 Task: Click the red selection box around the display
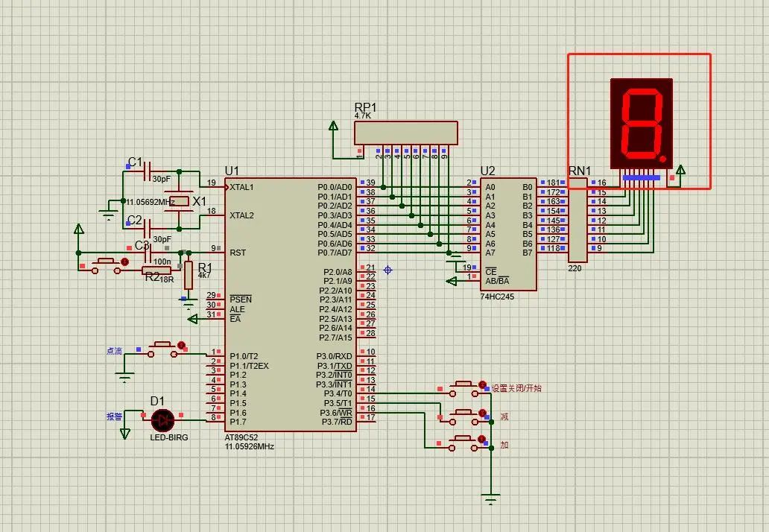[x=639, y=54]
